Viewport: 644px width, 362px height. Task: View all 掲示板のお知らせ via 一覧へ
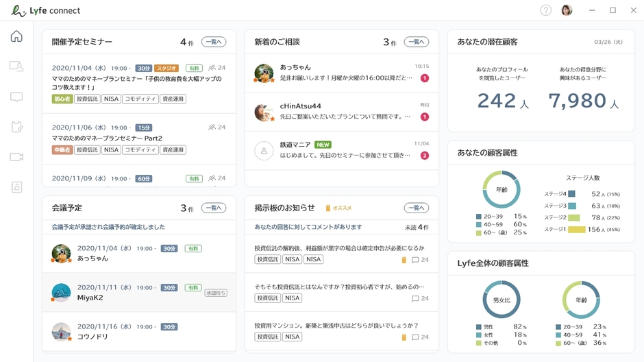click(416, 208)
